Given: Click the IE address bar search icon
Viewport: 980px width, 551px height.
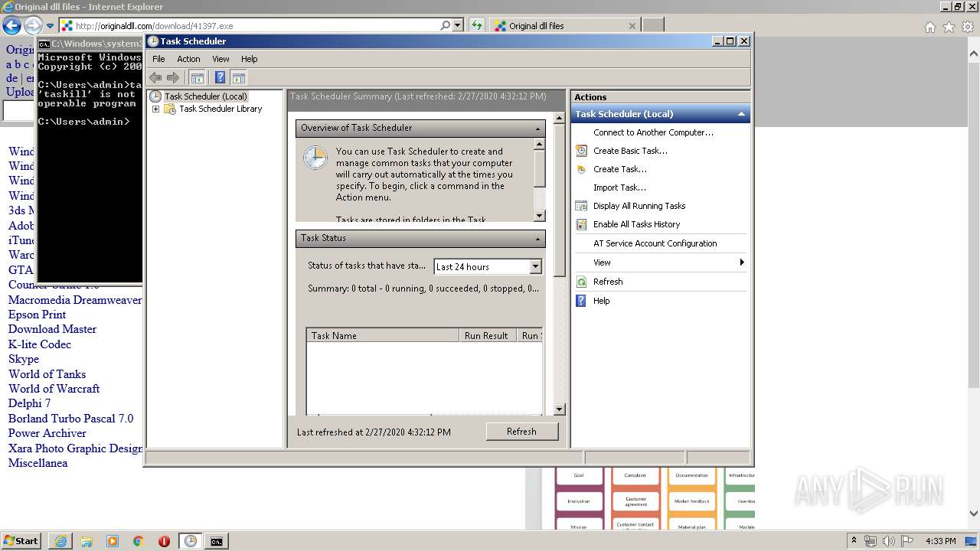Looking at the screenshot, I should click(x=446, y=25).
